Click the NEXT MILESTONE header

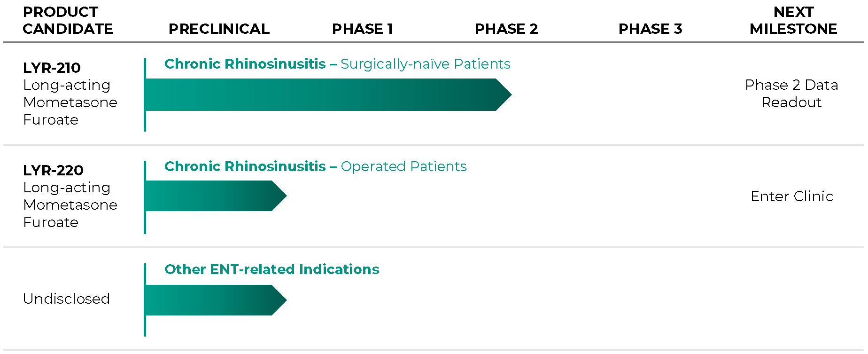(x=793, y=20)
